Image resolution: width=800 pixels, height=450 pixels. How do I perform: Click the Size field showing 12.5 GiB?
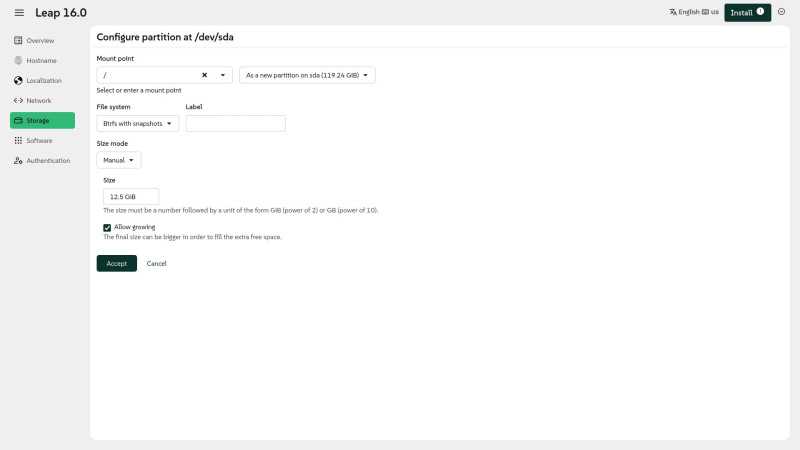(x=131, y=196)
